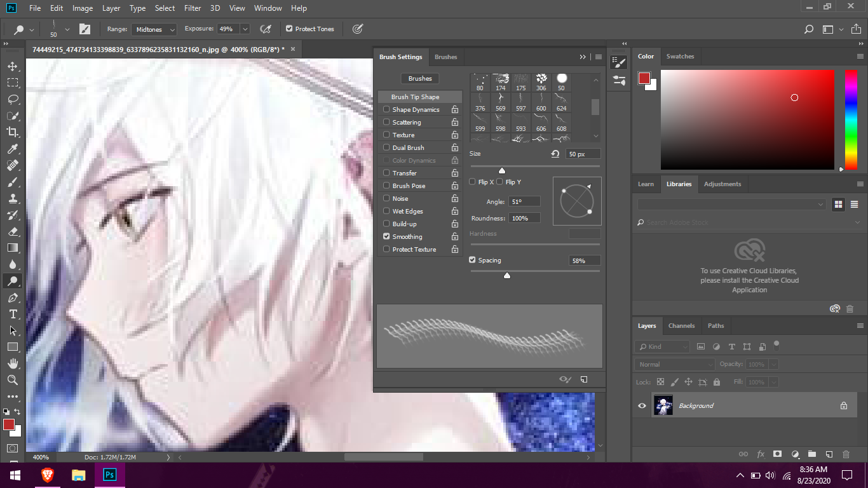
Task: Click the Spacing slider handle
Action: click(506, 275)
